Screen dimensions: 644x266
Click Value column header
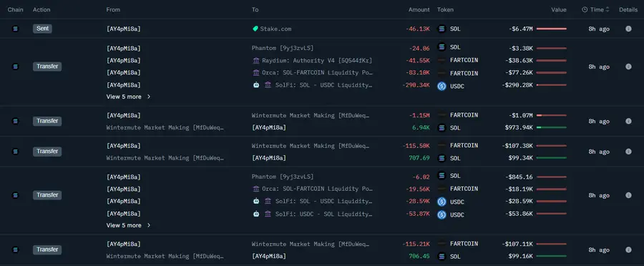pyautogui.click(x=559, y=9)
